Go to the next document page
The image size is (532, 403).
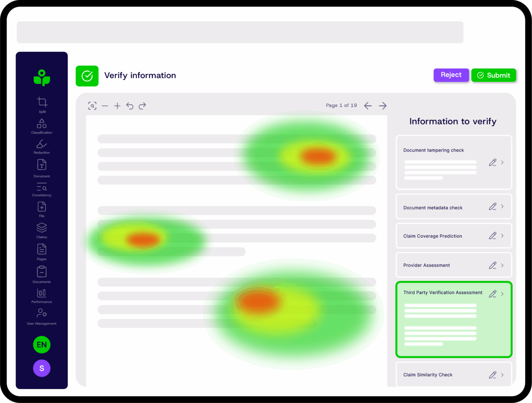click(383, 106)
